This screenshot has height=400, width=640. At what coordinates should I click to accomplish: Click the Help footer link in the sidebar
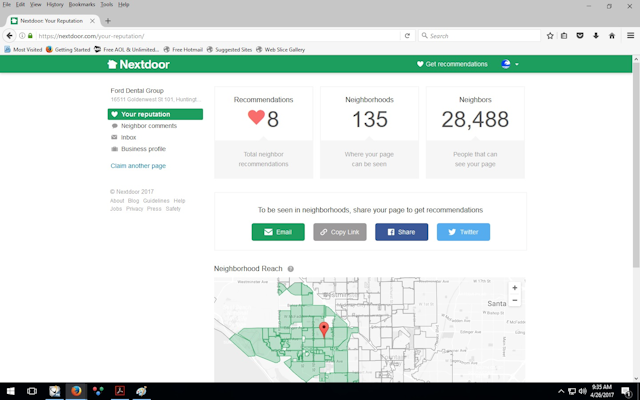[179, 201]
